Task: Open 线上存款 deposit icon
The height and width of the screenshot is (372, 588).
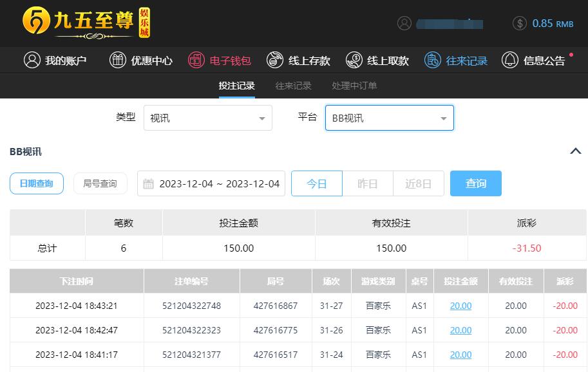Action: coord(275,60)
